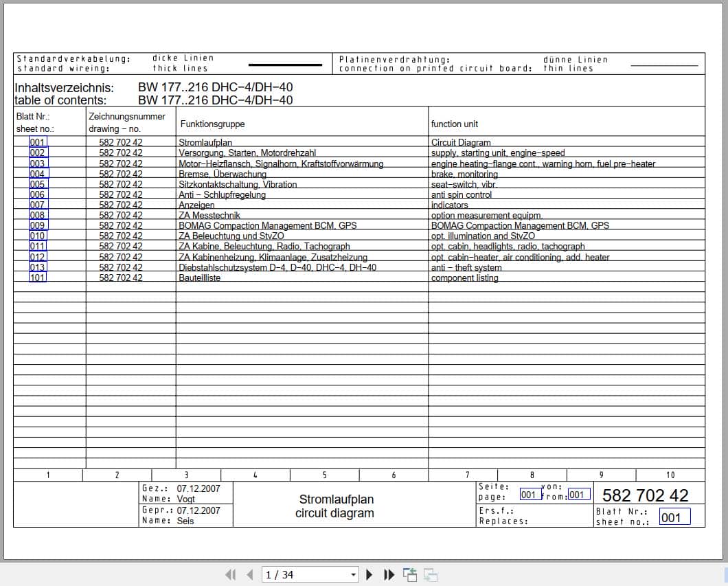Select the 'Platinenverdrahtung:' legend text
Viewport: 728px width, 586px height.
click(394, 60)
